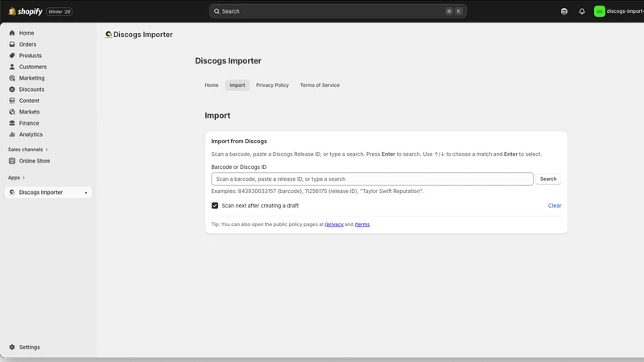
Task: Click the Finance bank icon
Action: [x=12, y=123]
